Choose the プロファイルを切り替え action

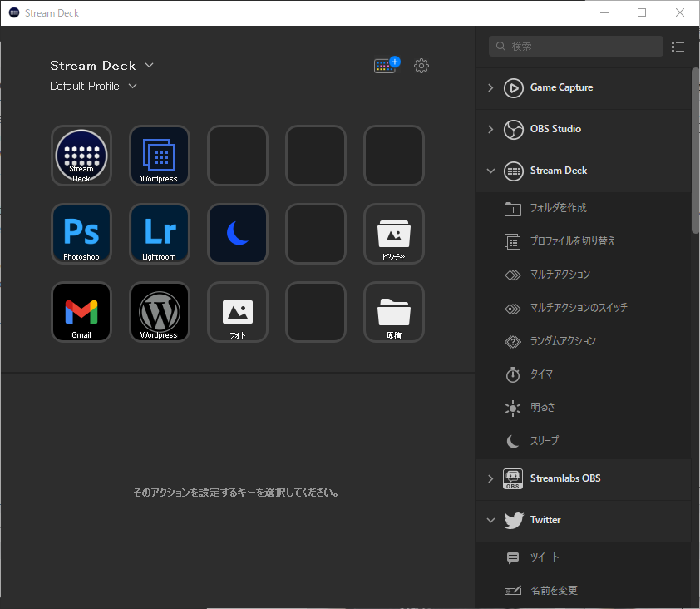(583, 241)
